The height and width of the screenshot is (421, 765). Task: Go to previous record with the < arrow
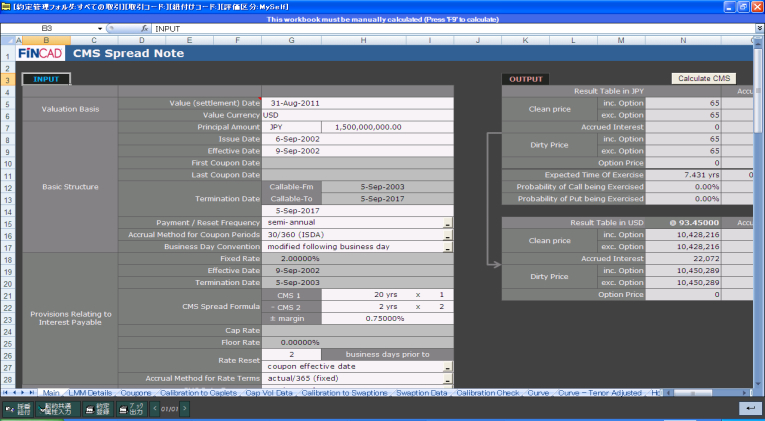(155, 409)
